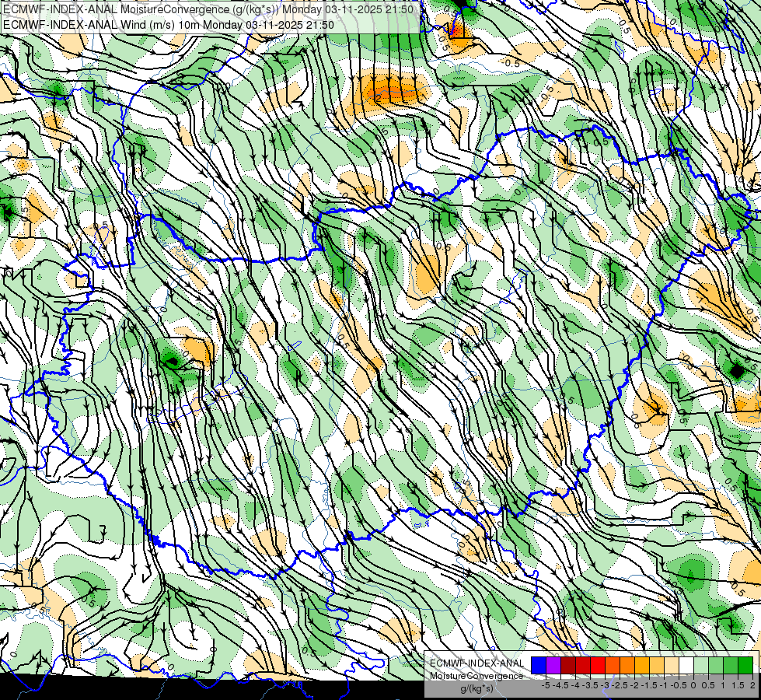Image resolution: width=761 pixels, height=700 pixels.
Task: Click the -0.5 legend tick label
Action: [679, 685]
